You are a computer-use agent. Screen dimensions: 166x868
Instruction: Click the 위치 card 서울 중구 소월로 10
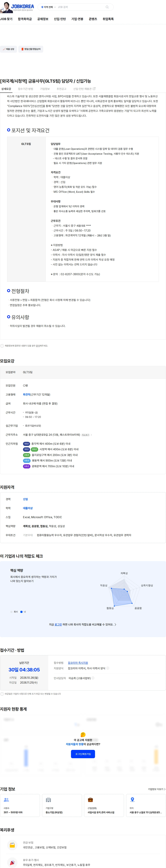tap(146, 805)
